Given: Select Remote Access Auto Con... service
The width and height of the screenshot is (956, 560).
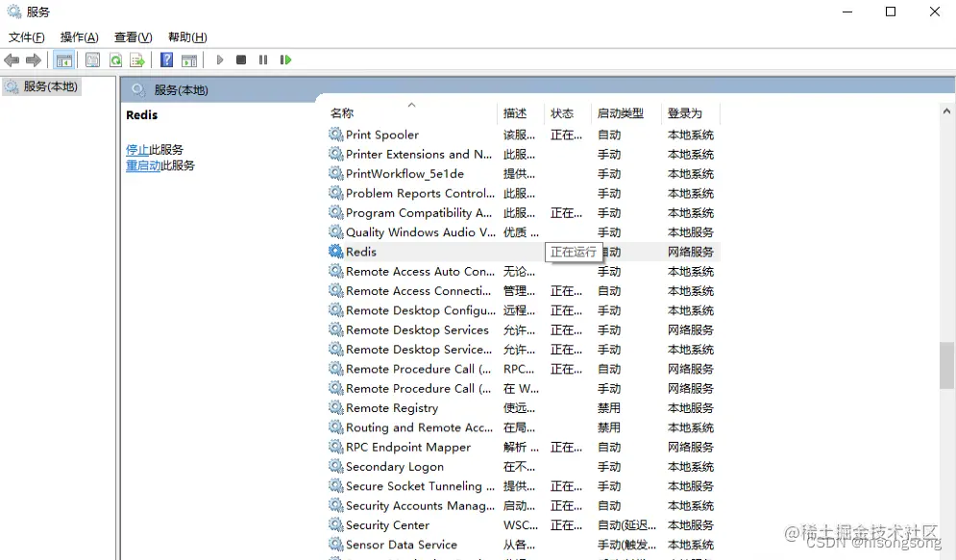Looking at the screenshot, I should coord(420,271).
